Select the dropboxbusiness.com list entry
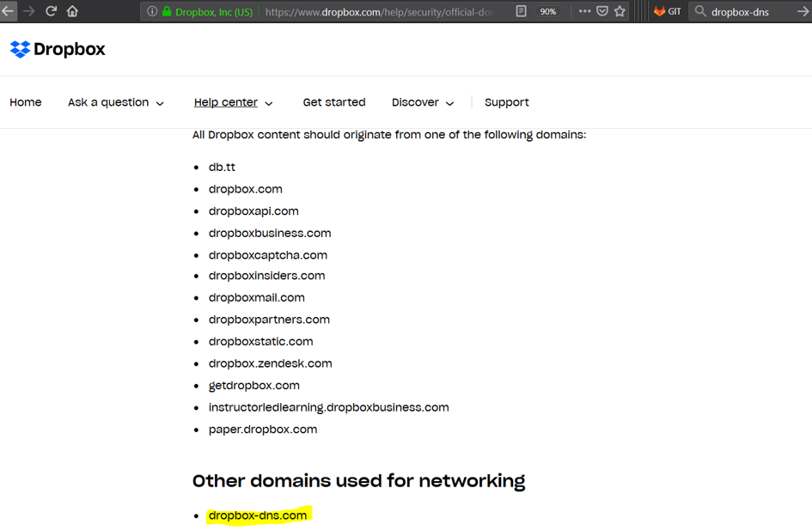Image resolution: width=812 pixels, height=531 pixels. [270, 233]
